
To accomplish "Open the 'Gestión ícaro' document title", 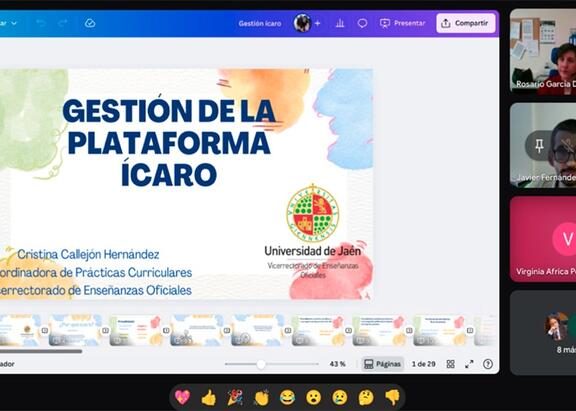I will click(260, 24).
